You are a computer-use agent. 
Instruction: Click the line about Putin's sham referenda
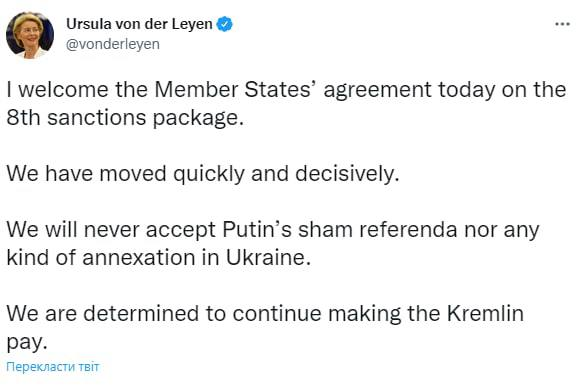273,229
